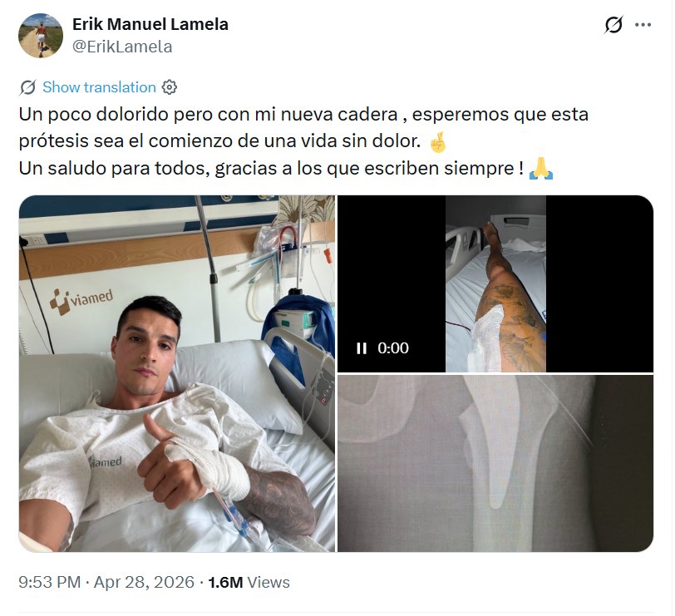Click the 0:00 video timestamp
The image size is (675, 616).
(393, 347)
